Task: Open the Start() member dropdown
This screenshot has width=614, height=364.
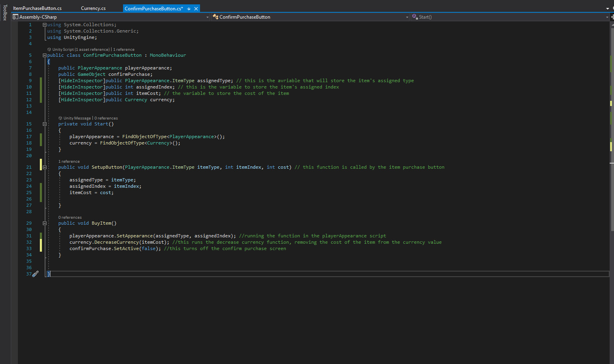Action: 510,17
